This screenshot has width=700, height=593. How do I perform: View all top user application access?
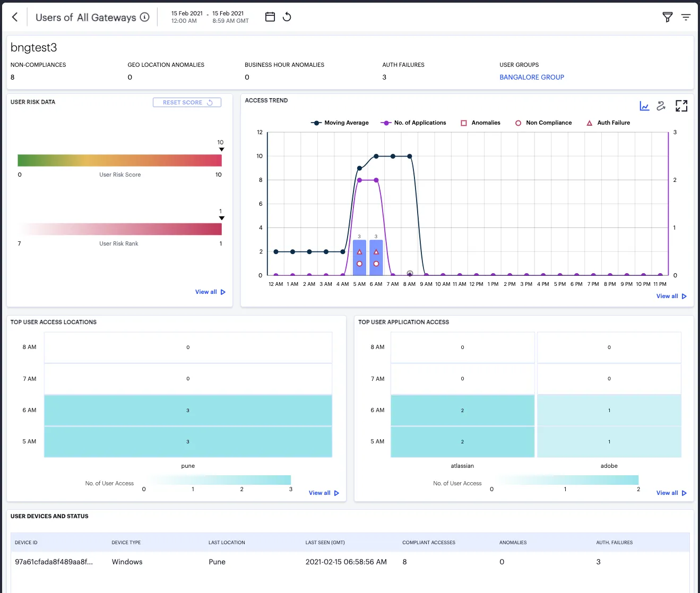point(671,493)
